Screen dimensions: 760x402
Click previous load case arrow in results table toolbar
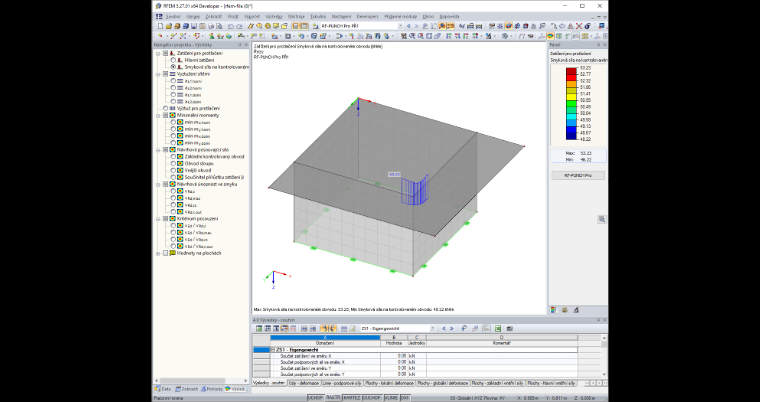443,328
